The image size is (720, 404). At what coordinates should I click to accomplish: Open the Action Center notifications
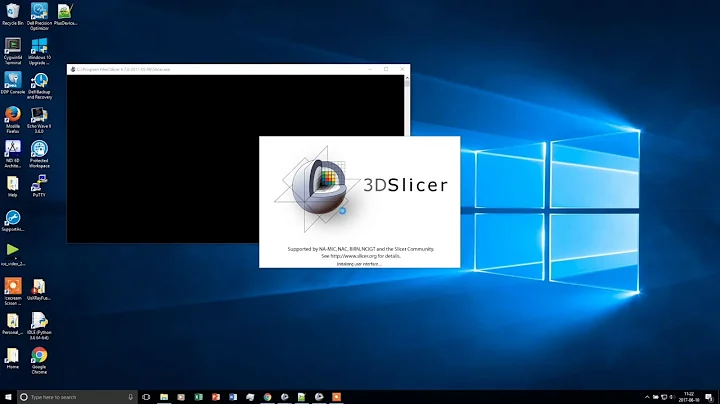point(709,397)
